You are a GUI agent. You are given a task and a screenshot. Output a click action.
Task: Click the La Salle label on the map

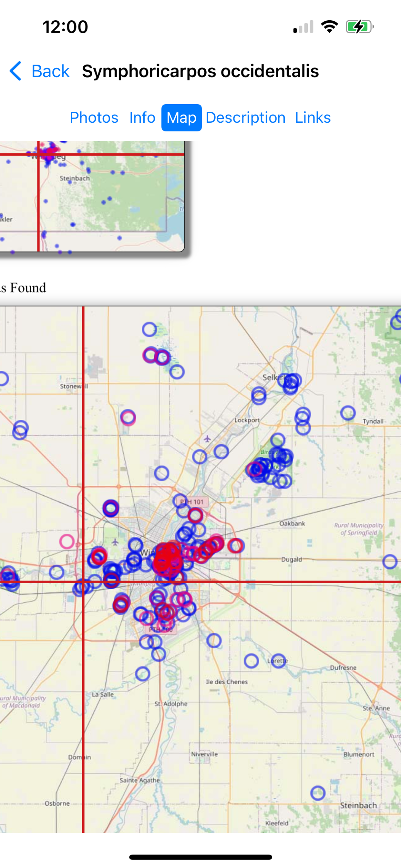(103, 695)
